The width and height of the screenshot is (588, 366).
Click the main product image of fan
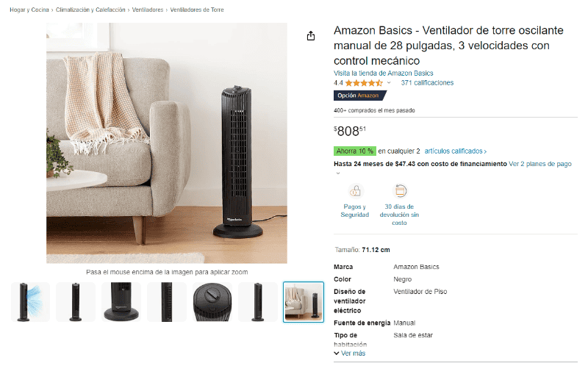click(167, 143)
